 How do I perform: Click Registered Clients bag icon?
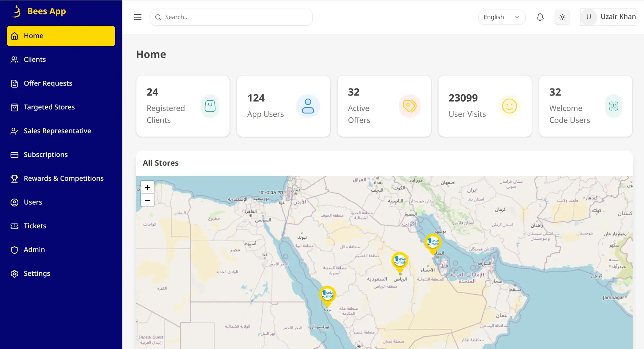210,106
